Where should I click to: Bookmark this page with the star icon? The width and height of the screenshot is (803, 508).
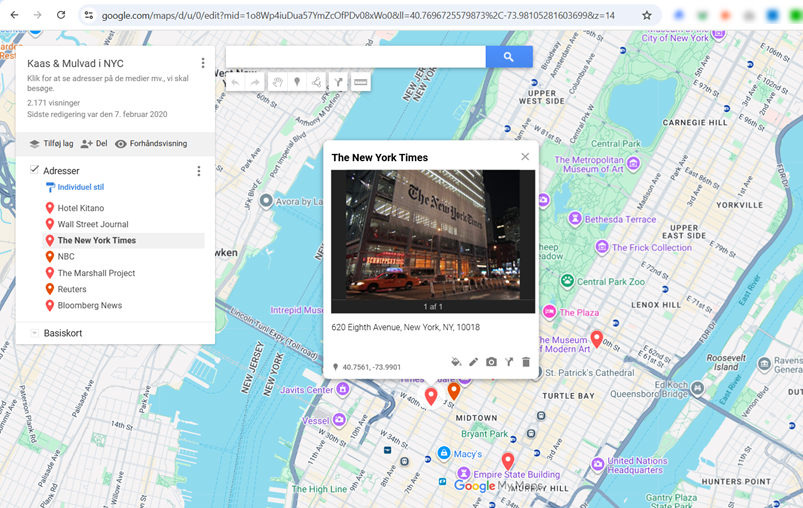tap(647, 16)
